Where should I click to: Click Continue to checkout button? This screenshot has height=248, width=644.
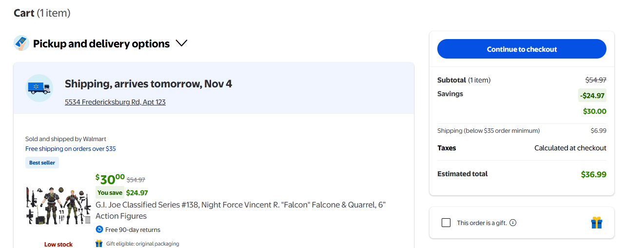522,49
